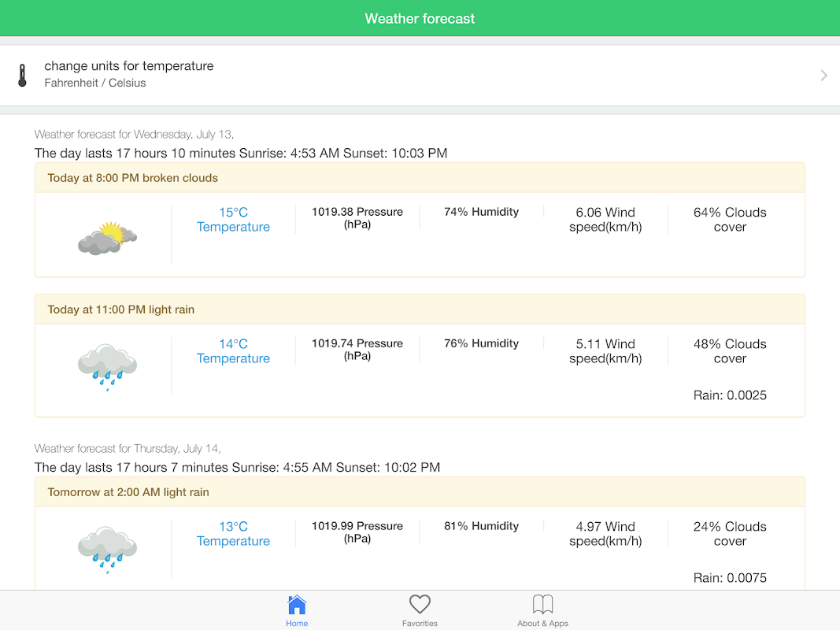Select Today at 11:00 PM light rain header
This screenshot has width=840, height=630.
pyautogui.click(x=121, y=309)
